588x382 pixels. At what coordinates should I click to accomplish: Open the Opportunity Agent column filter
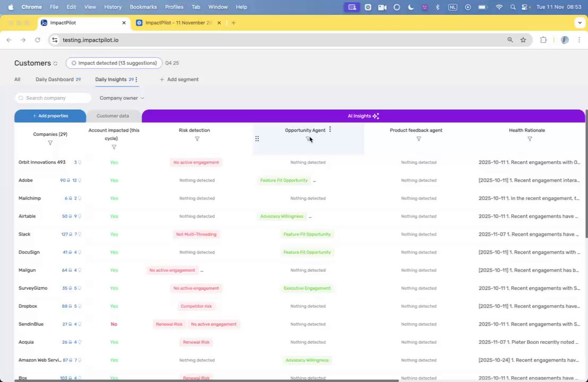[x=308, y=138]
